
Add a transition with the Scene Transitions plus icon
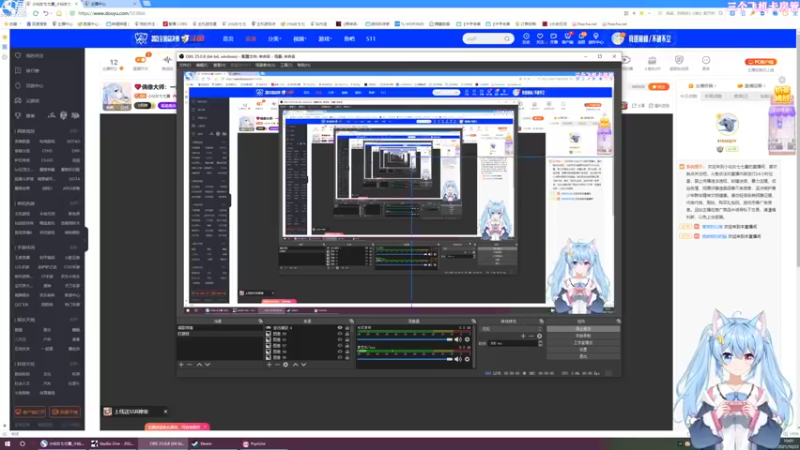(x=523, y=336)
